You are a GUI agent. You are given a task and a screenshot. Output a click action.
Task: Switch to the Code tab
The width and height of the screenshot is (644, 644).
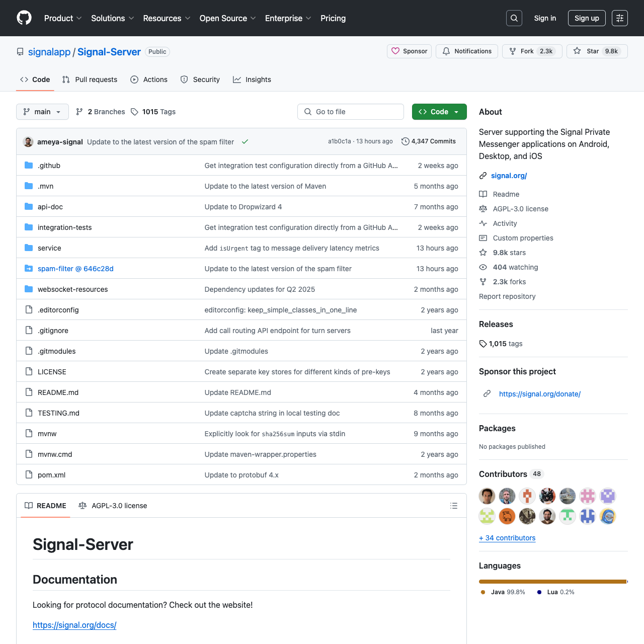pos(35,79)
